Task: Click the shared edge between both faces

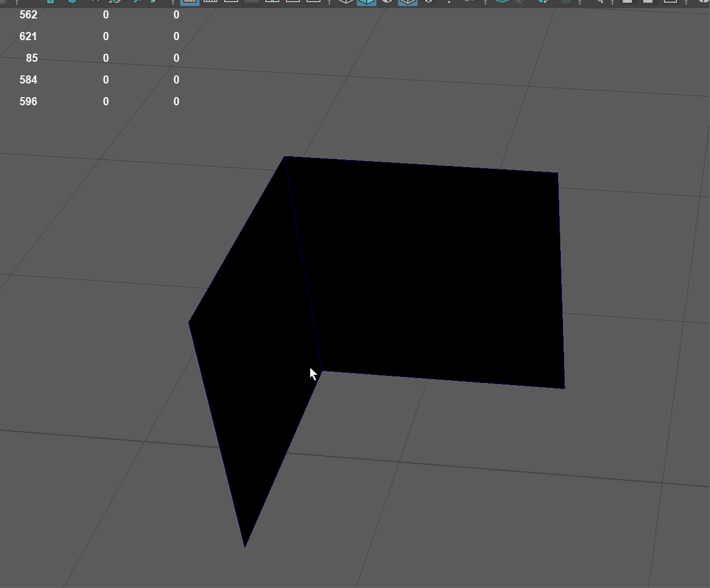Action: coord(303,263)
